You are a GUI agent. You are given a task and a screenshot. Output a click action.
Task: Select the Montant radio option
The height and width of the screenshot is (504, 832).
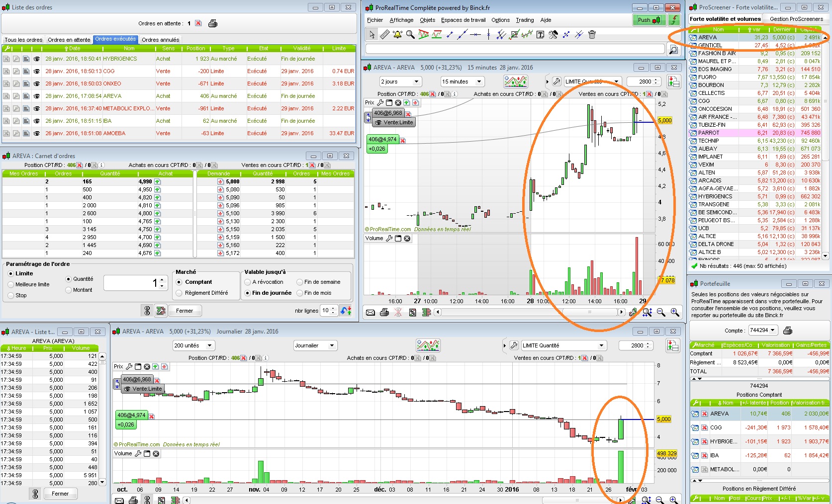tap(68, 290)
